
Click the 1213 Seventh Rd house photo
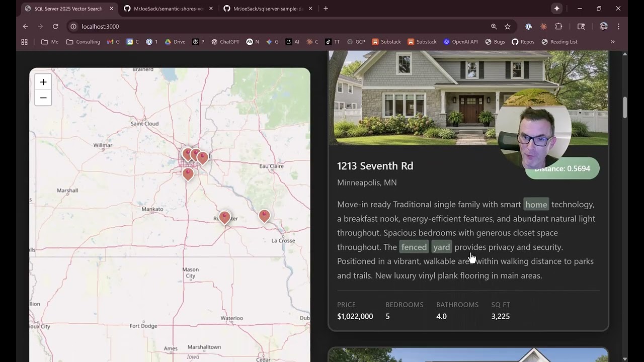[468, 98]
